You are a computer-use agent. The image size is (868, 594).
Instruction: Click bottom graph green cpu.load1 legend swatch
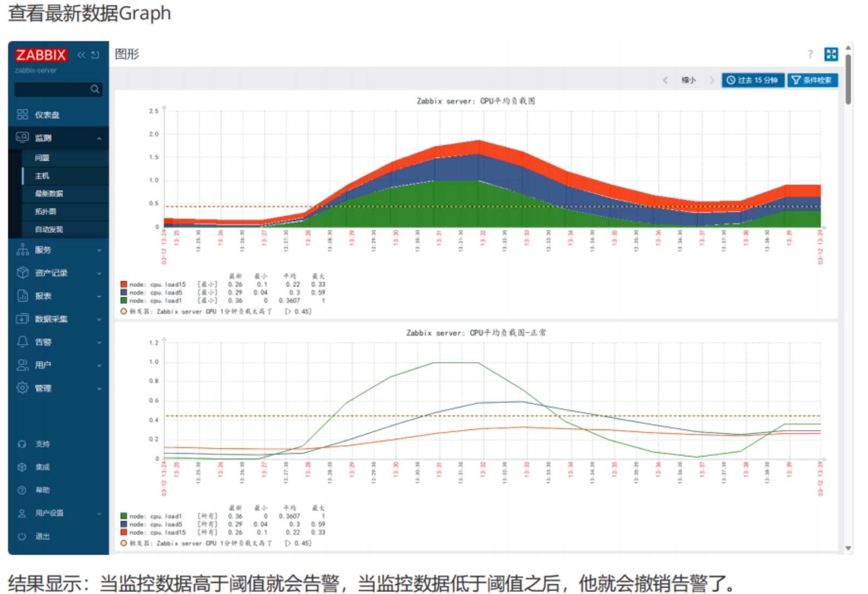[x=124, y=516]
